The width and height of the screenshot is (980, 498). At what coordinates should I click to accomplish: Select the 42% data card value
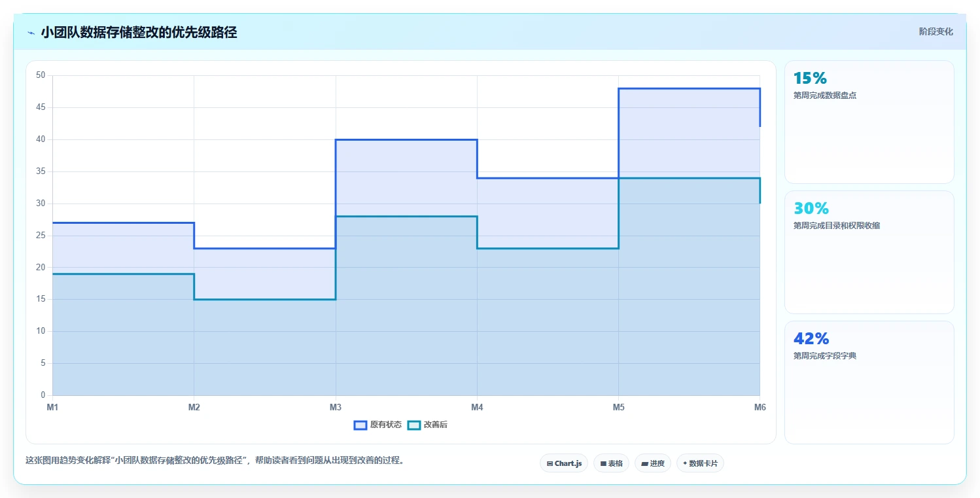(811, 338)
